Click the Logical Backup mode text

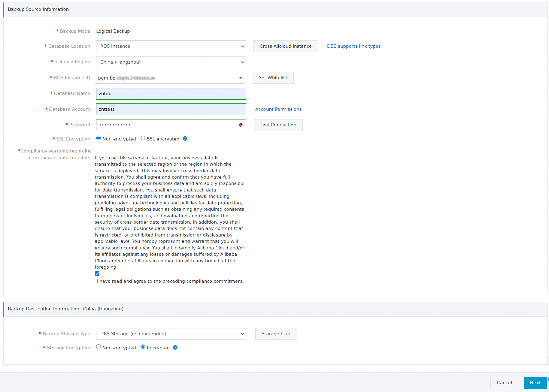(x=113, y=31)
